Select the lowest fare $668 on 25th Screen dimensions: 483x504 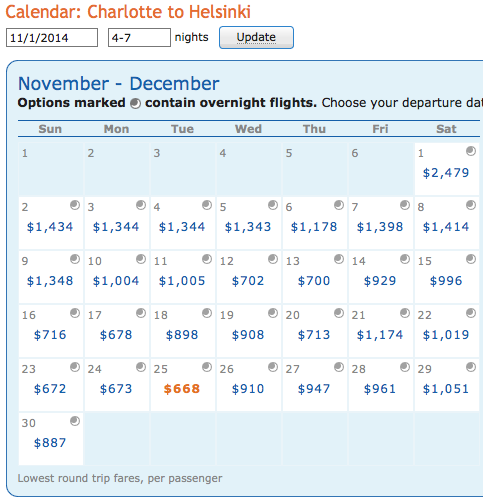click(x=182, y=389)
